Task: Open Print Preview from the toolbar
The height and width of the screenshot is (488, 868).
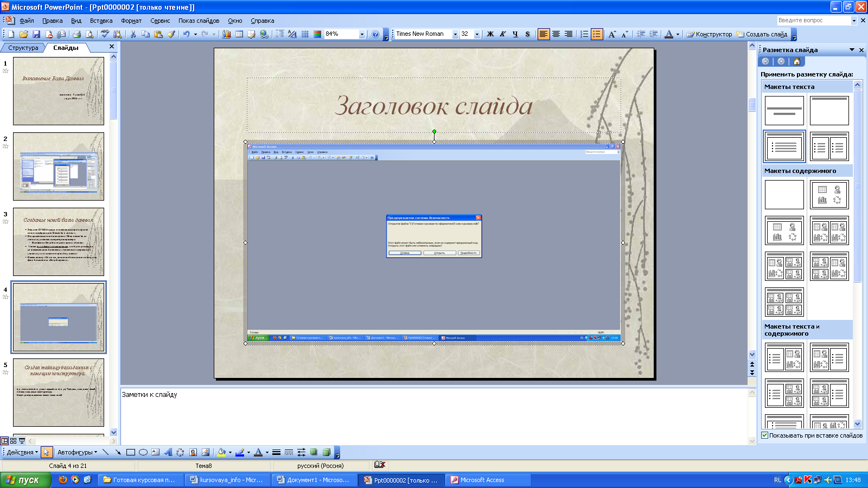Action: 90,34
